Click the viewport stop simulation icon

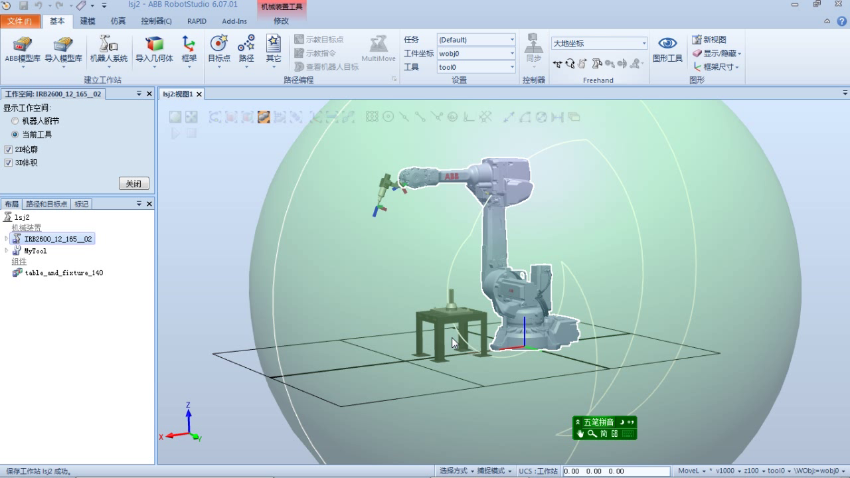191,133
